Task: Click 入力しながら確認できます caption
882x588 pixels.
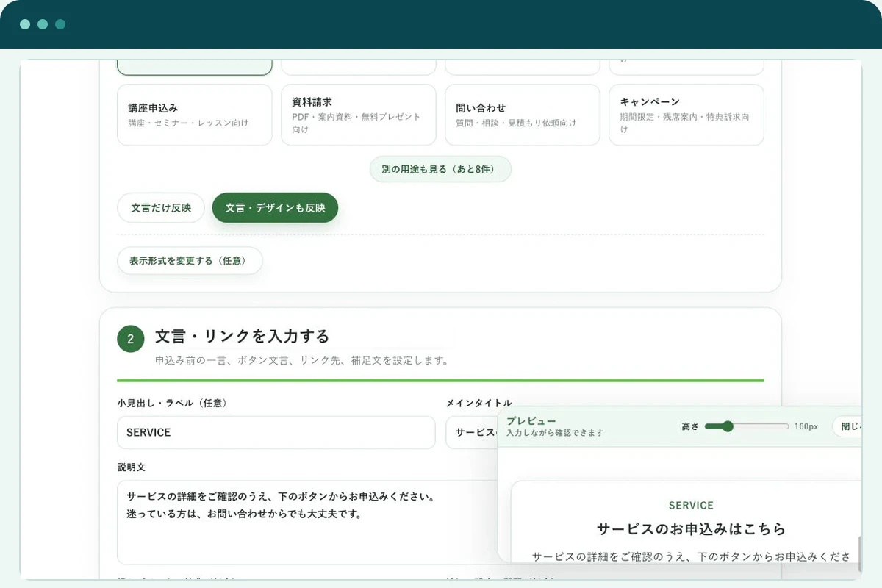Action: pos(555,433)
